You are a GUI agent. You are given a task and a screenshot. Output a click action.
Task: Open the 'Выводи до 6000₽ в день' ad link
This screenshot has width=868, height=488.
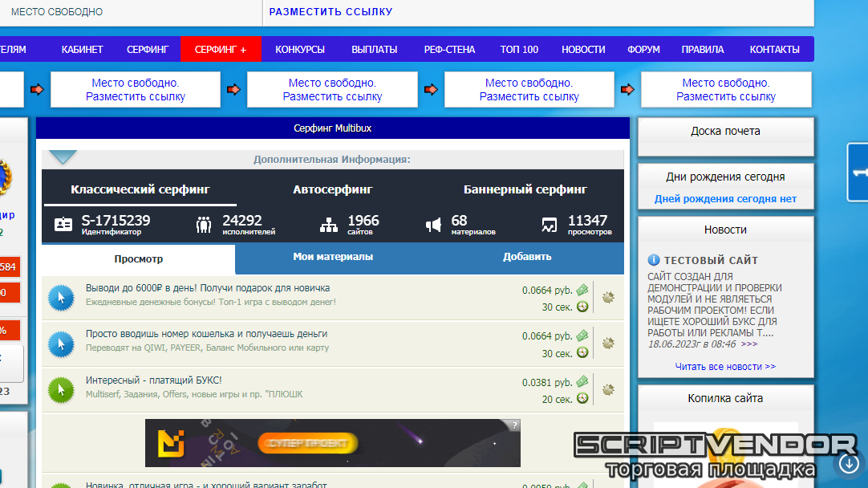[x=208, y=288]
